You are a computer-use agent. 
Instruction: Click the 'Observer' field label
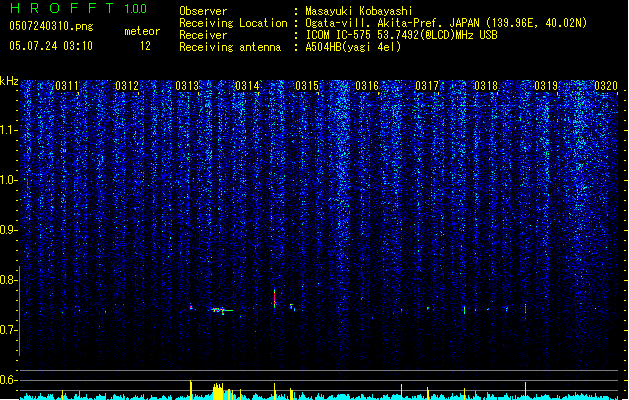[x=203, y=11]
